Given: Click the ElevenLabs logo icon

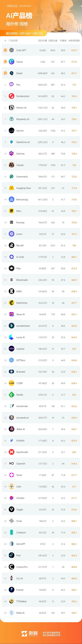Looking at the screenshot, I should click(x=11, y=280).
